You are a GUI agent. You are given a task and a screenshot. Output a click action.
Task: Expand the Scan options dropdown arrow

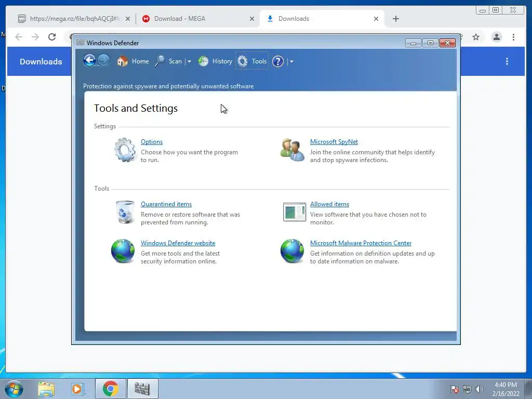pos(189,61)
